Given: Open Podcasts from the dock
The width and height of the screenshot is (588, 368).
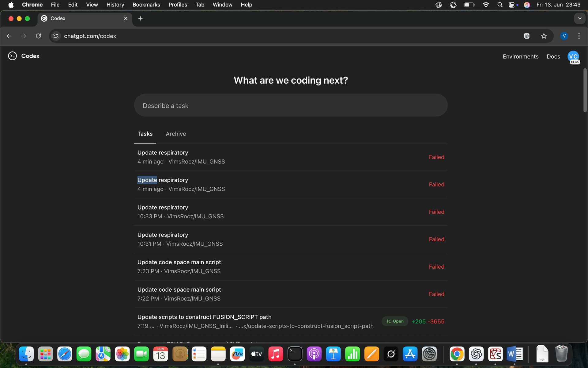Looking at the screenshot, I should 314,354.
